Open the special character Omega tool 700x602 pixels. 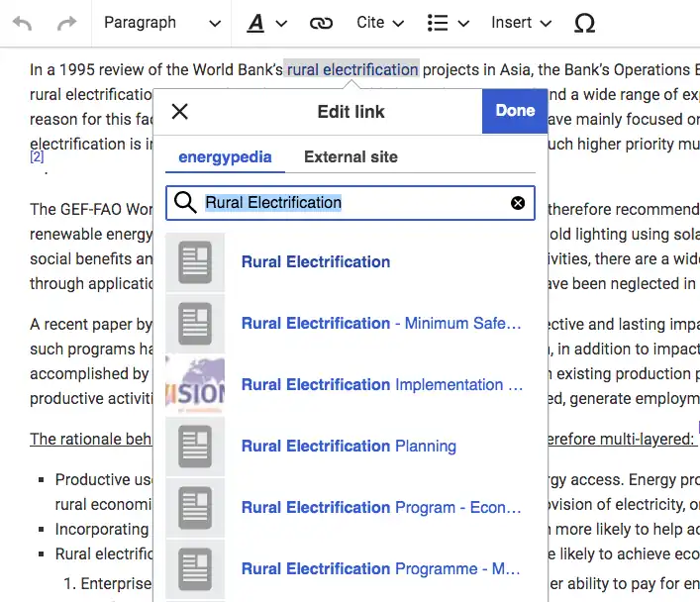tap(584, 23)
